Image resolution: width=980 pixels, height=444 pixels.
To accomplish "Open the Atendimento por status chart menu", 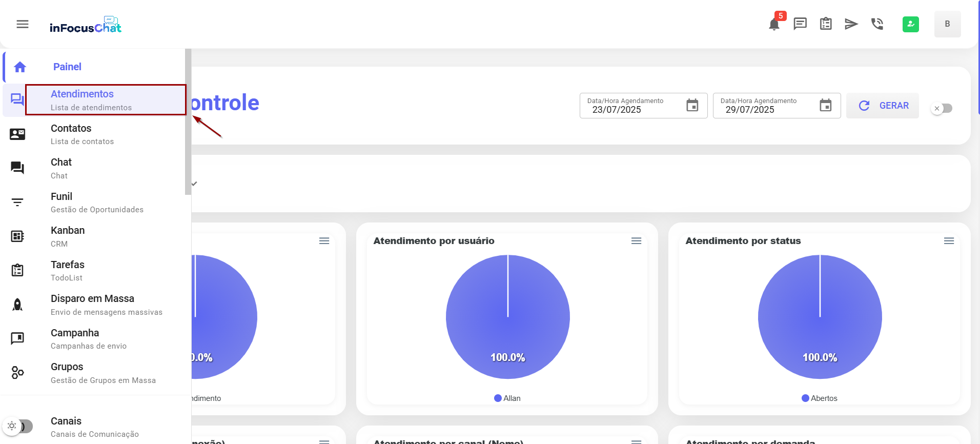I will pos(949,241).
